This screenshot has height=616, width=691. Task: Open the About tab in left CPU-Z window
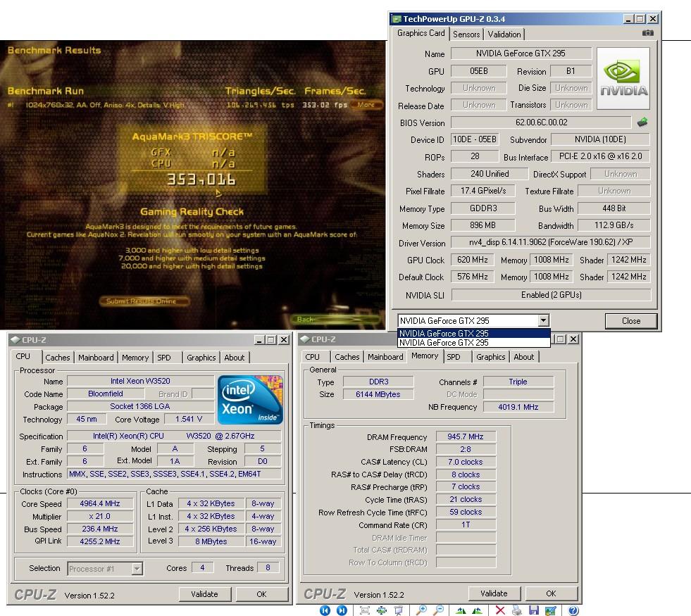coord(234,358)
